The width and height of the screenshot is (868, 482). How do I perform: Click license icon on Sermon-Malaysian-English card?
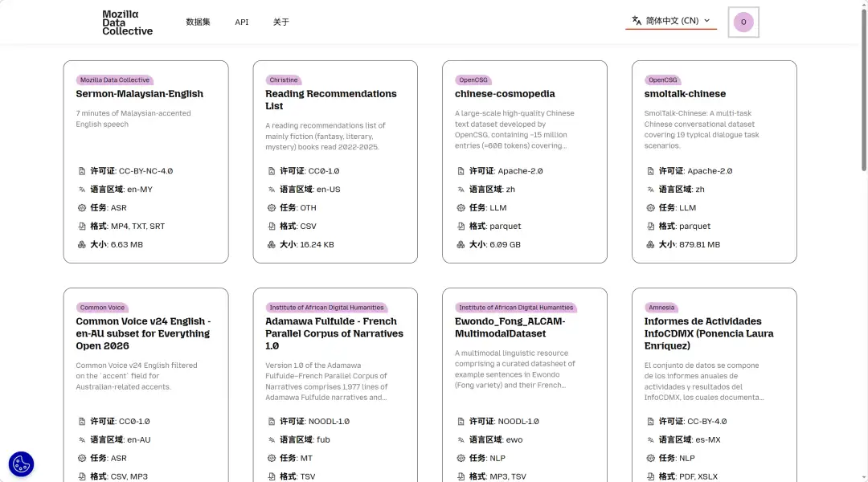coord(82,171)
